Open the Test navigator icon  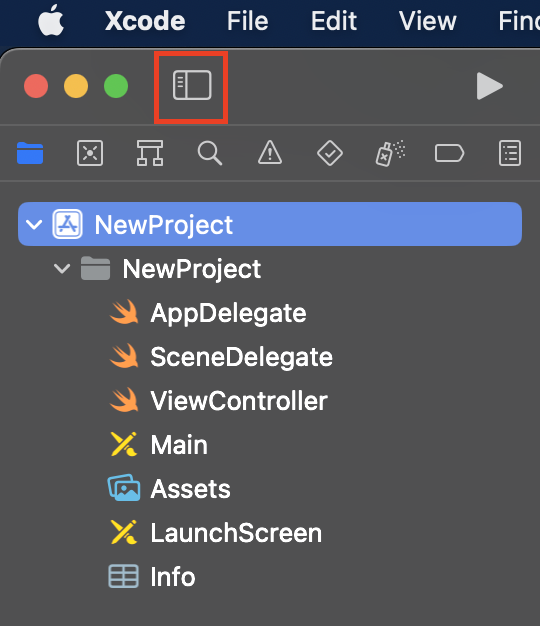330,153
